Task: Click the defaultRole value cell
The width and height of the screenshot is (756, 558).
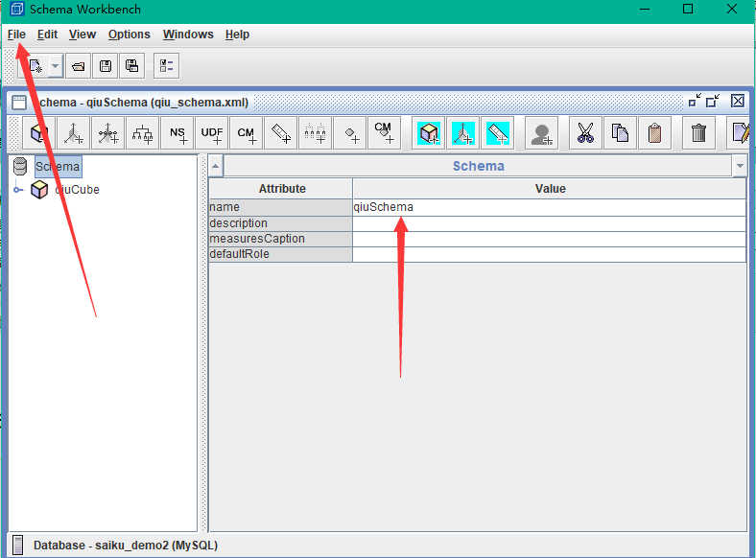Action: click(549, 254)
